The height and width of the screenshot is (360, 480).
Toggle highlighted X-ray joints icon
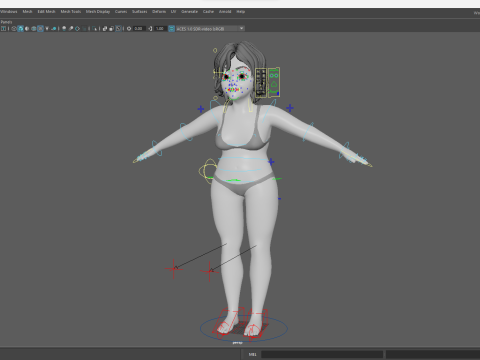(118, 29)
